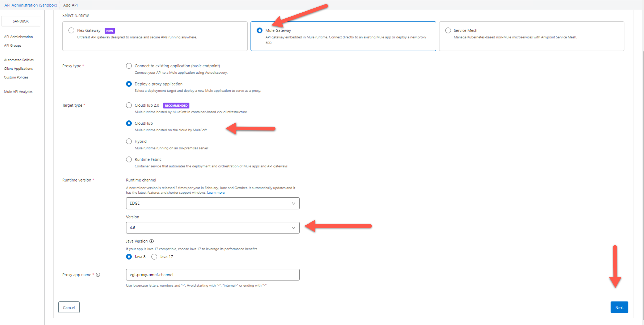Viewport: 644px width, 325px height.
Task: Click the Next button
Action: pos(619,307)
